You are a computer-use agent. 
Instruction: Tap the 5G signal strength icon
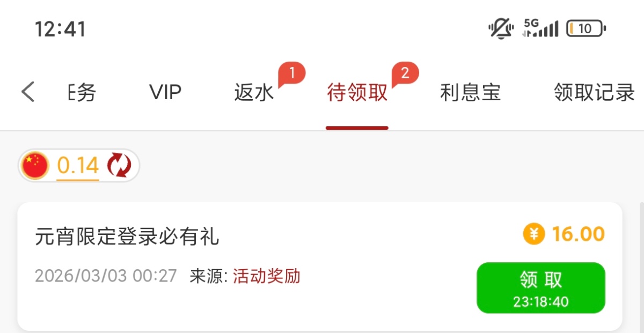click(540, 28)
